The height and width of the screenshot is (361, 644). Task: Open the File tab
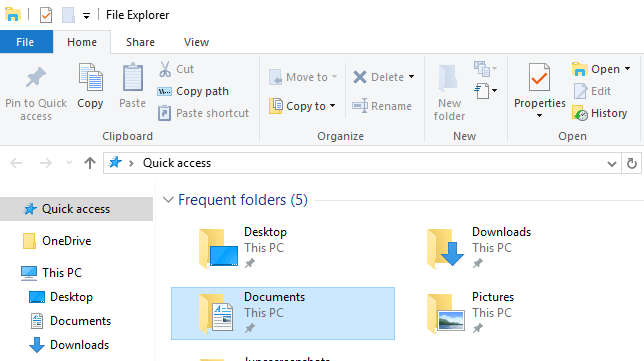click(x=25, y=42)
